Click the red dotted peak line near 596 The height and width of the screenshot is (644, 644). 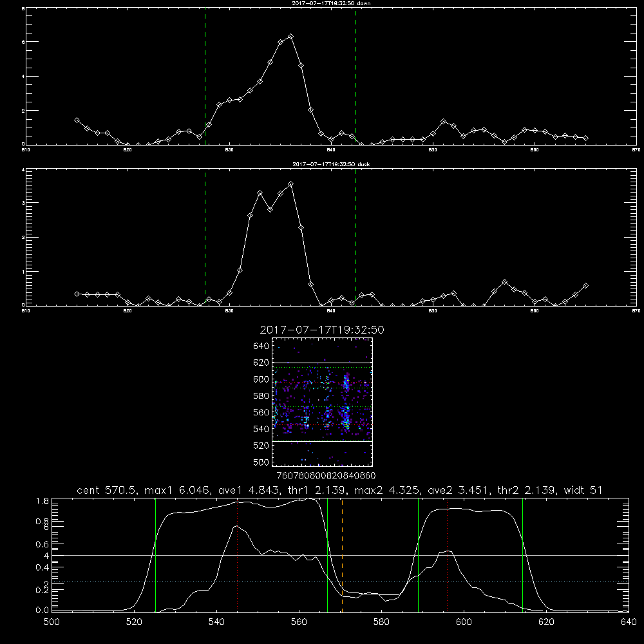coord(447,555)
